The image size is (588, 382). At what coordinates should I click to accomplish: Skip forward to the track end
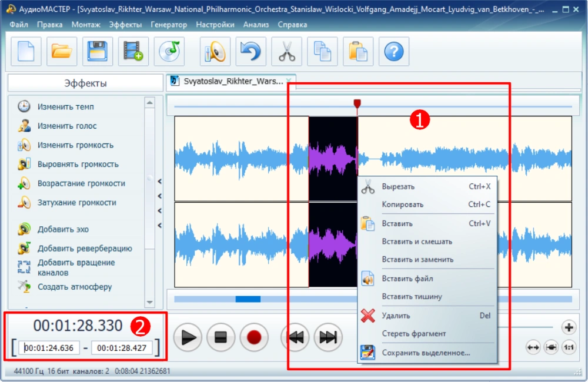tap(328, 337)
